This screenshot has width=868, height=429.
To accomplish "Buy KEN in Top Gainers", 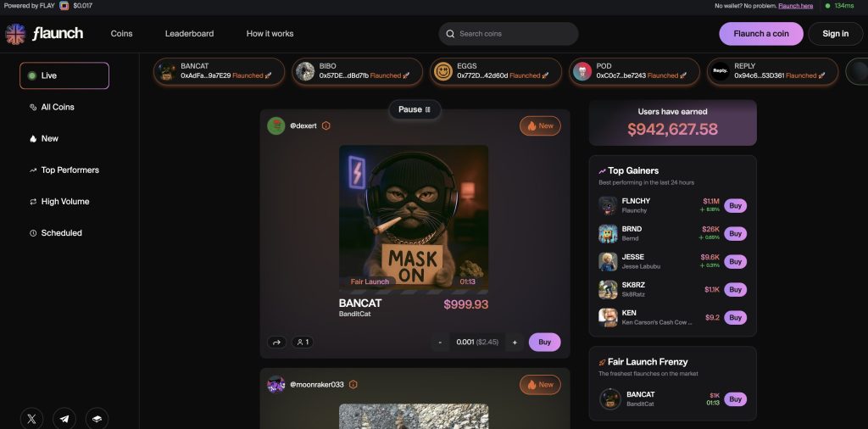I will click(x=735, y=318).
